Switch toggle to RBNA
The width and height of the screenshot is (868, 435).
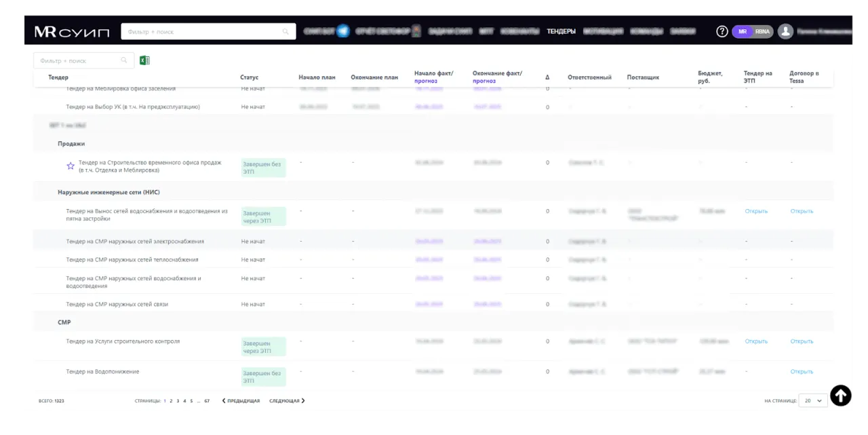point(762,32)
